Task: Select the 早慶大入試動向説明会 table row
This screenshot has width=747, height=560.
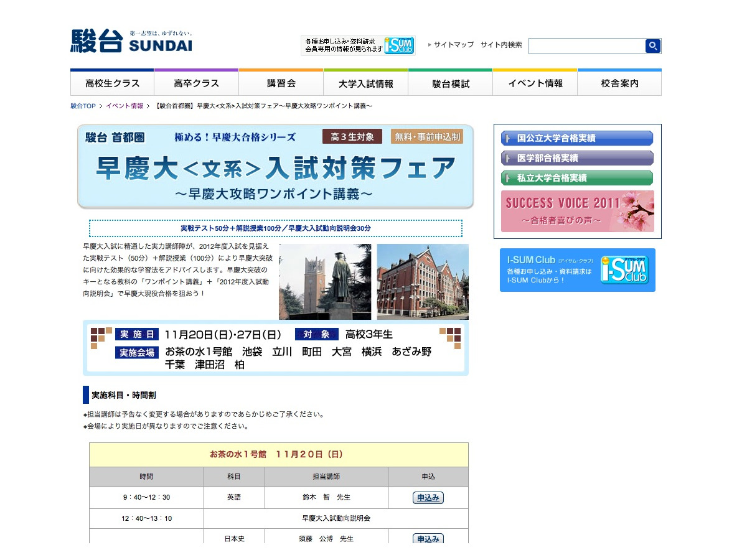Action: [x=279, y=518]
